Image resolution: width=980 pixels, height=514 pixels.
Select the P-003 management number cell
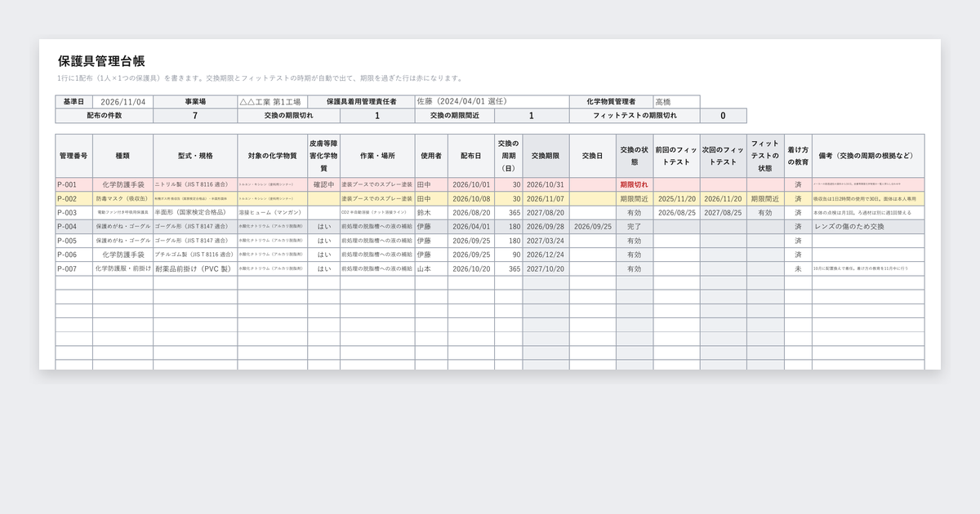pos(73,213)
